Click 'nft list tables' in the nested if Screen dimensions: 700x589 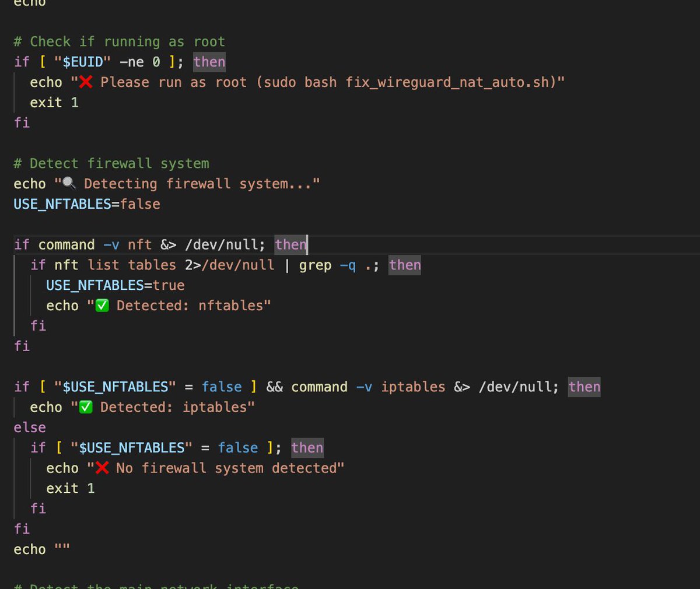click(115, 265)
